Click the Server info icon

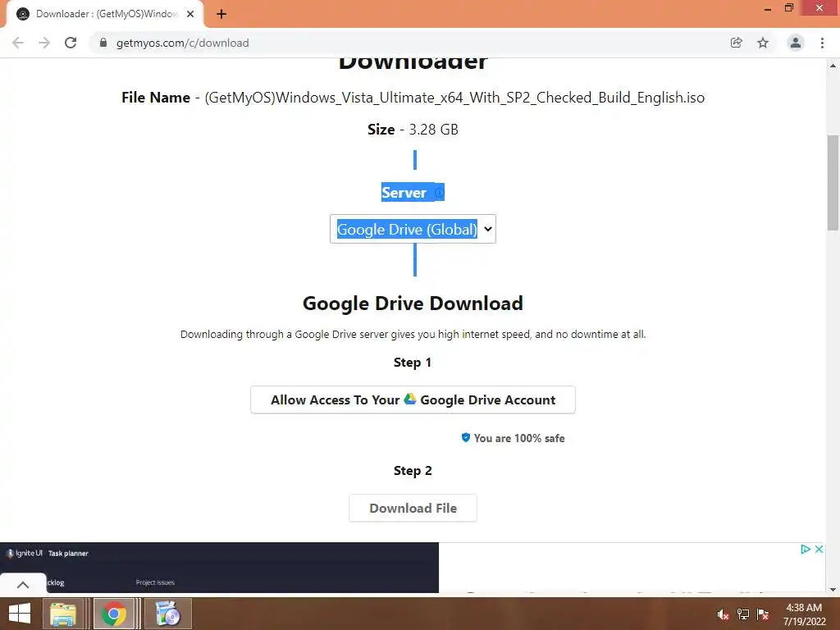tap(439, 193)
